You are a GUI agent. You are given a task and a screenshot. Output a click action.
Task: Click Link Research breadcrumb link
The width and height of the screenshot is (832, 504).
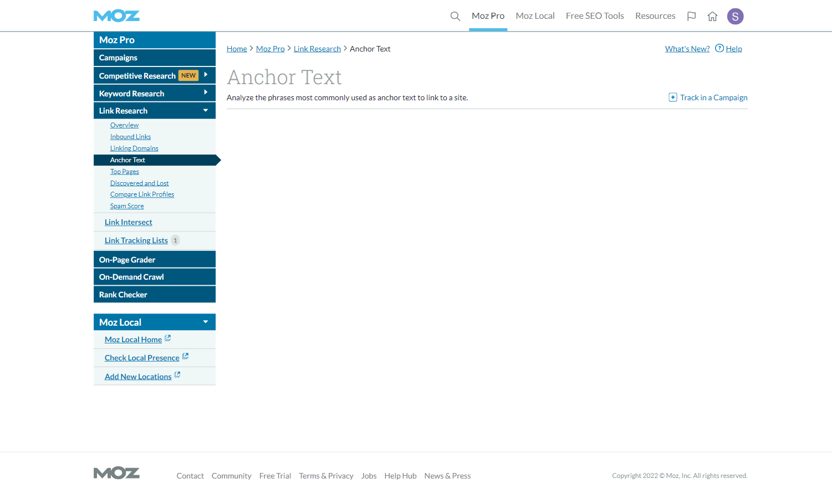317,49
